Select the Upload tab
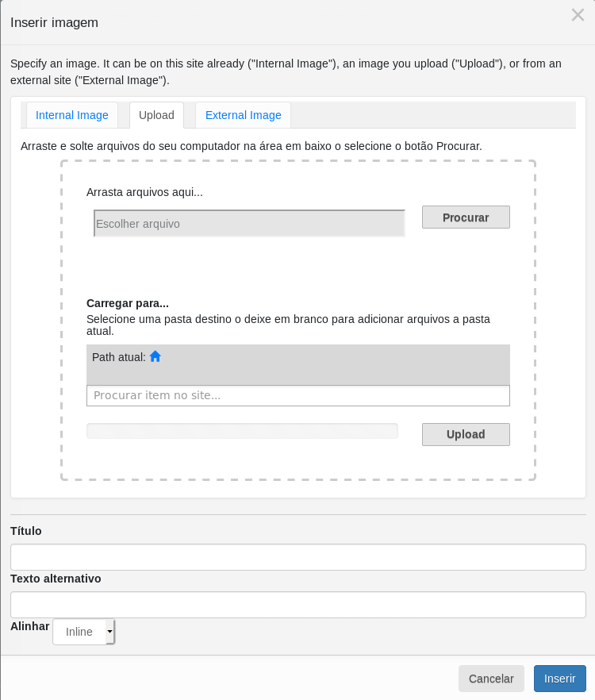The height and width of the screenshot is (700, 595). tap(156, 115)
